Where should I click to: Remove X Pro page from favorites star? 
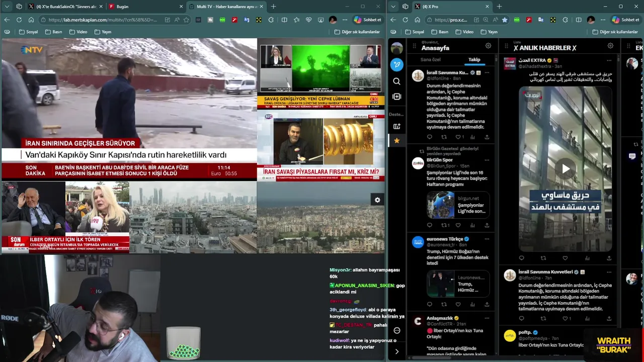point(505,20)
